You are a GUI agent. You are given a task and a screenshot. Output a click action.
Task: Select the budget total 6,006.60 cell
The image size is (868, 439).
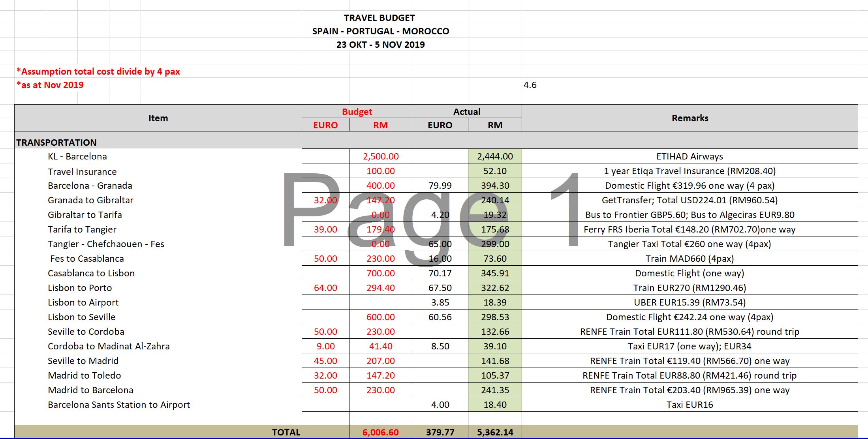pyautogui.click(x=380, y=432)
